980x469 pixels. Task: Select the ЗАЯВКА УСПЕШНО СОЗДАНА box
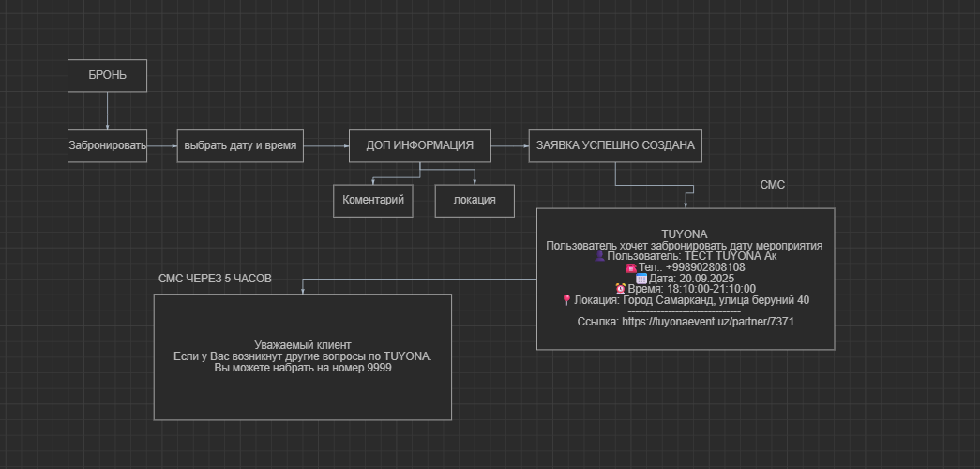click(615, 145)
